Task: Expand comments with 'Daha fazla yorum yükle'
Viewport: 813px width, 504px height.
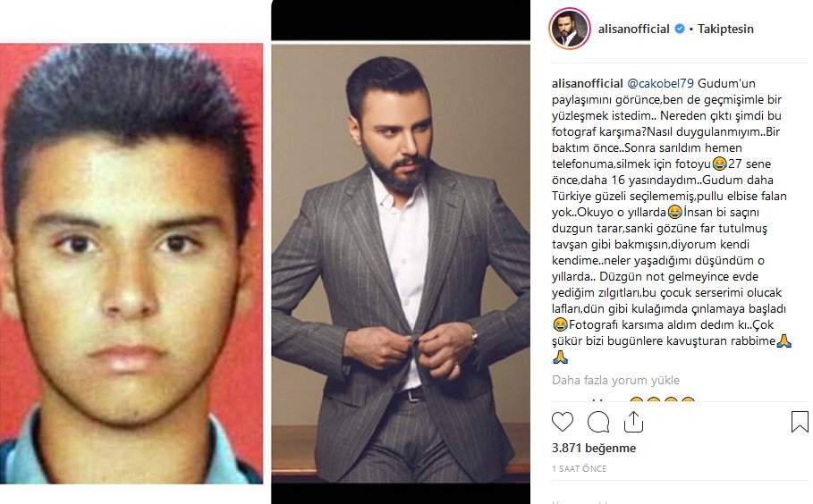Action: click(x=615, y=380)
